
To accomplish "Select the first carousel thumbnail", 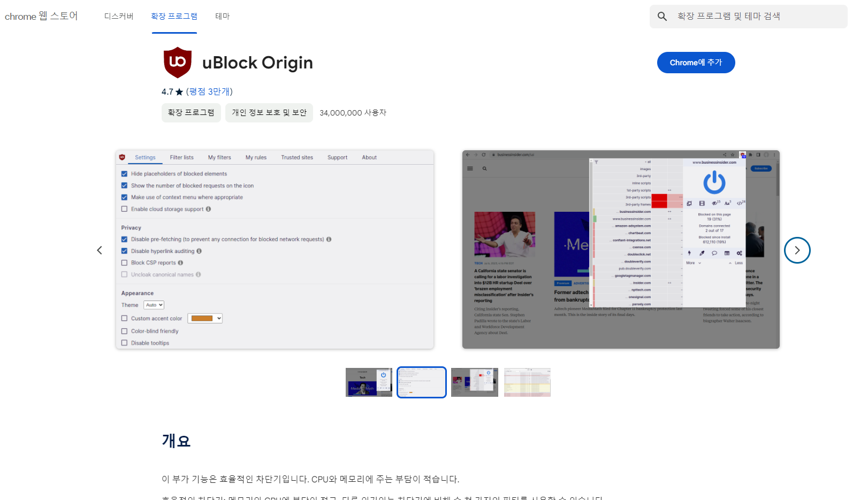I will click(369, 382).
